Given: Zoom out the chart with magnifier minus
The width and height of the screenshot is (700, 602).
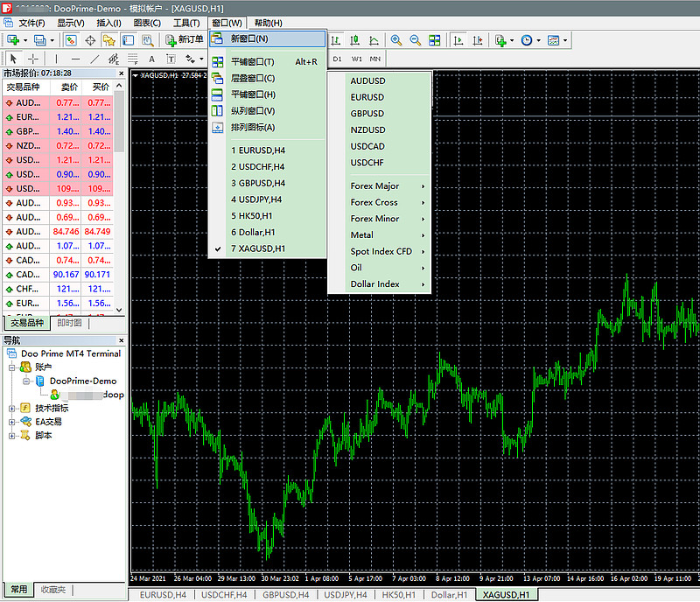Looking at the screenshot, I should pos(415,40).
